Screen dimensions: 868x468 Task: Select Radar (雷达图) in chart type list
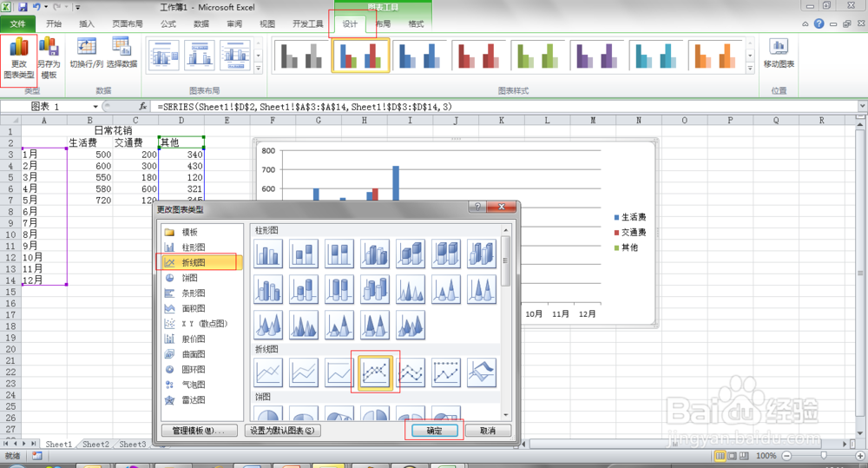[194, 399]
